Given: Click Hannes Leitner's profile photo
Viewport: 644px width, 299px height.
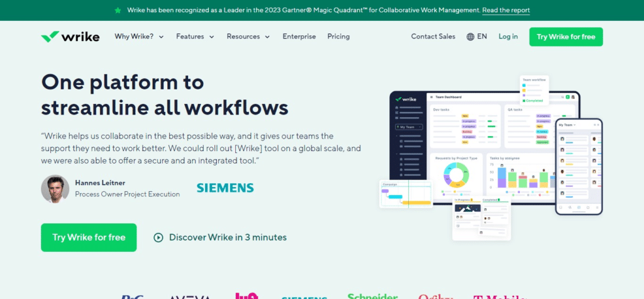Looking at the screenshot, I should click(x=55, y=188).
